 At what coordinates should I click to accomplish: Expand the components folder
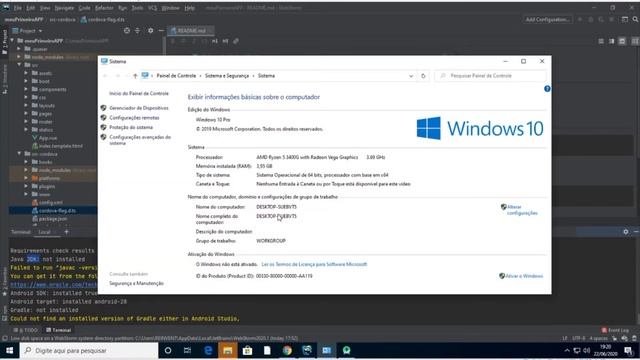tap(26, 89)
